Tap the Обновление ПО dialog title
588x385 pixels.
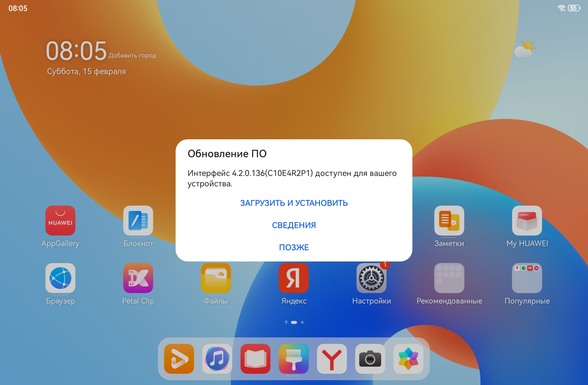tap(227, 154)
